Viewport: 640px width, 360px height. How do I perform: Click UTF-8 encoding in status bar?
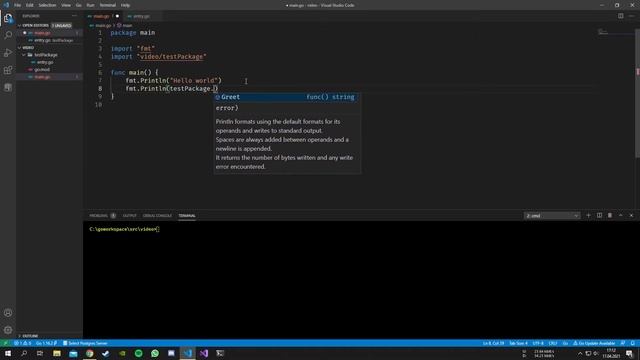click(x=538, y=343)
